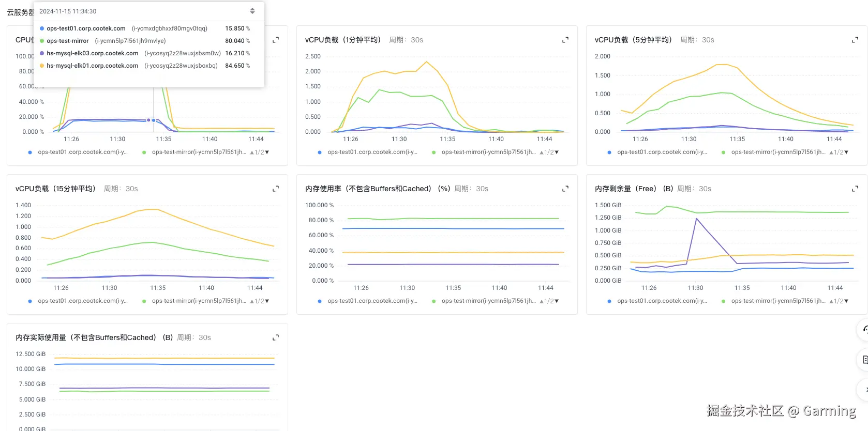Click 周期: 30s label in 内存实际使用量 panel

tap(194, 337)
